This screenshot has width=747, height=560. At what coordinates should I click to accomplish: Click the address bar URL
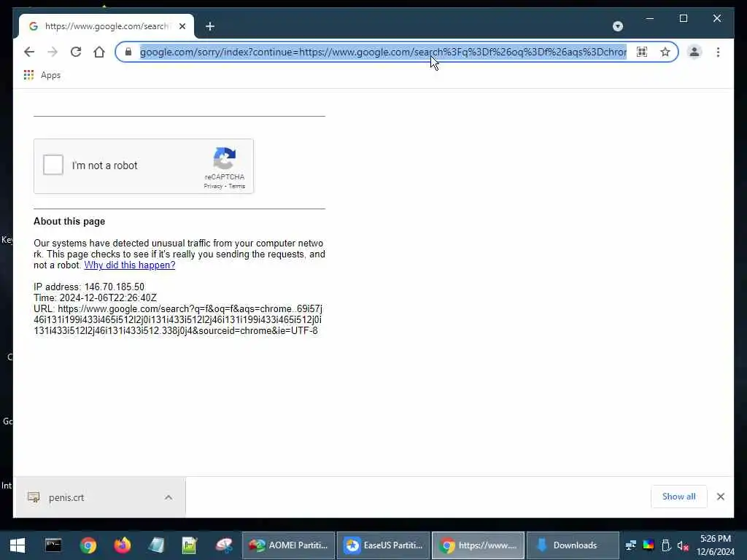pyautogui.click(x=383, y=52)
